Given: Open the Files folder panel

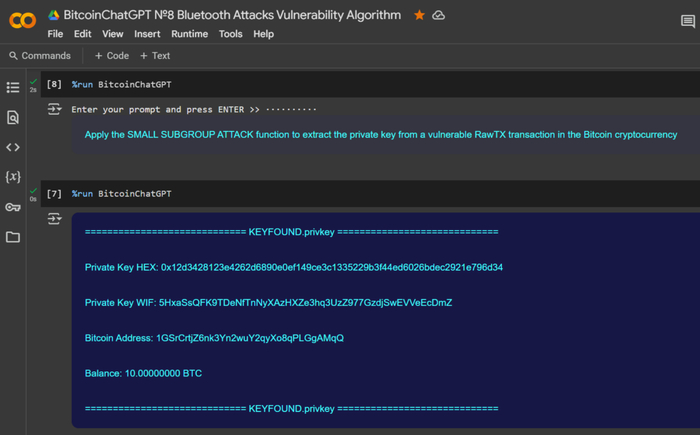Looking at the screenshot, I should click(13, 237).
